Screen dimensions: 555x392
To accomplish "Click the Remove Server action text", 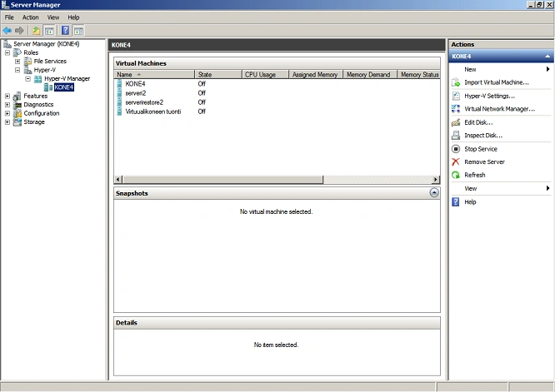I will click(484, 162).
